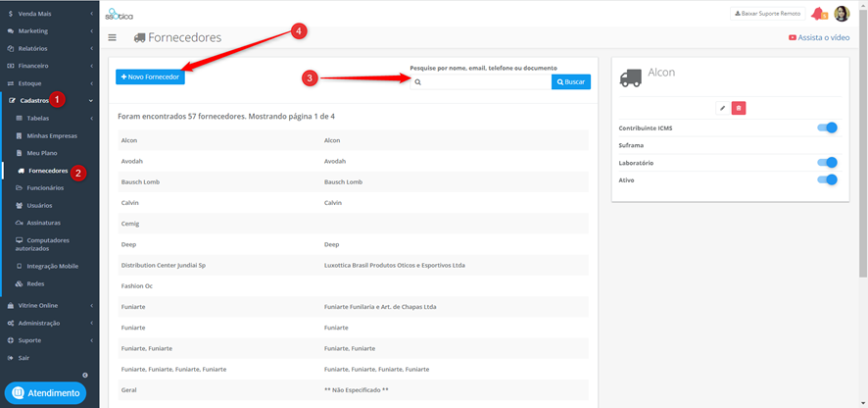Click the Novo Fornecedor button
Viewport: 868px width, 408px height.
[x=150, y=77]
